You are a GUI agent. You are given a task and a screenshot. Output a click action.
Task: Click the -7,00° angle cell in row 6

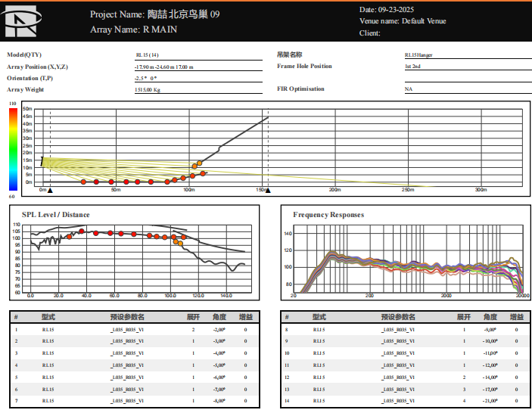tap(219, 390)
